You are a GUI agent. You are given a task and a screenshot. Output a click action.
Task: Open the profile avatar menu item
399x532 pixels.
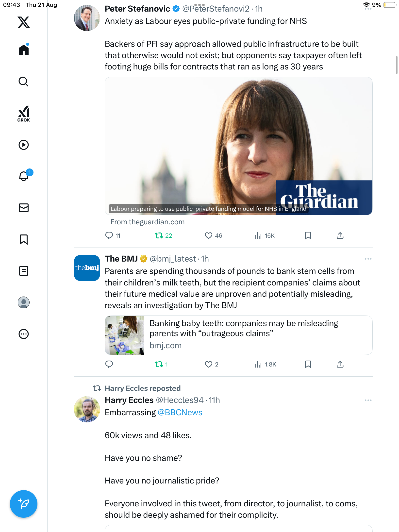coord(24,302)
